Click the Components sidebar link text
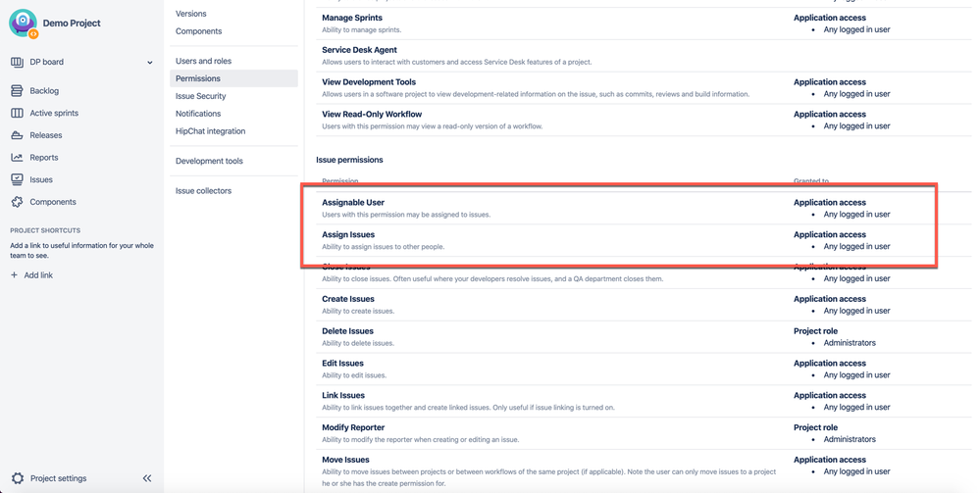Viewport: 980px width, 493px height. (x=53, y=202)
